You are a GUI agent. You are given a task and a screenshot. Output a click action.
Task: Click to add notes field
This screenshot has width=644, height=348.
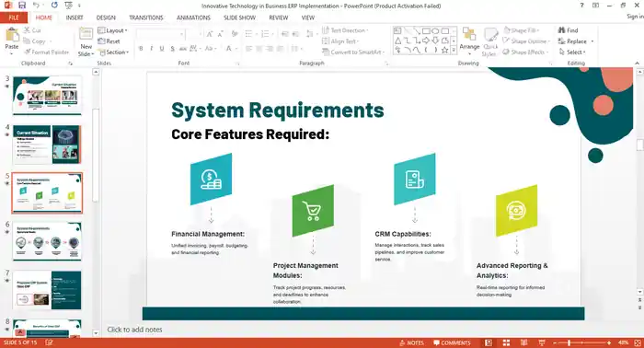tap(134, 330)
